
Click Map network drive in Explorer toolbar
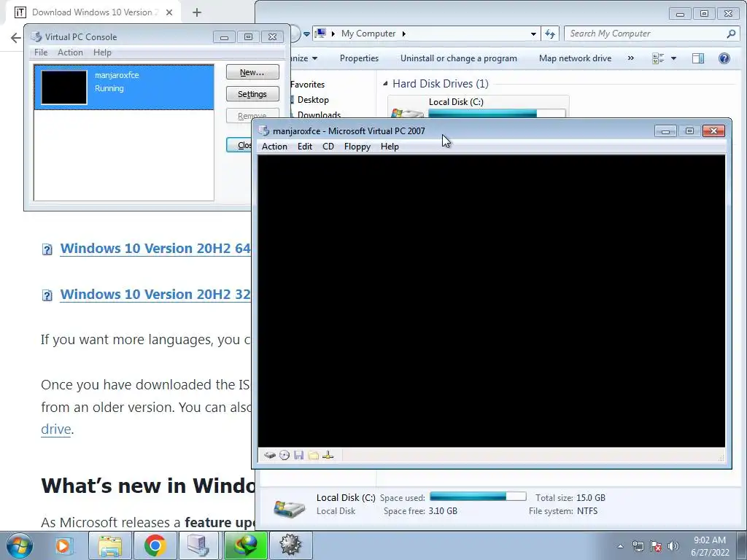click(575, 58)
